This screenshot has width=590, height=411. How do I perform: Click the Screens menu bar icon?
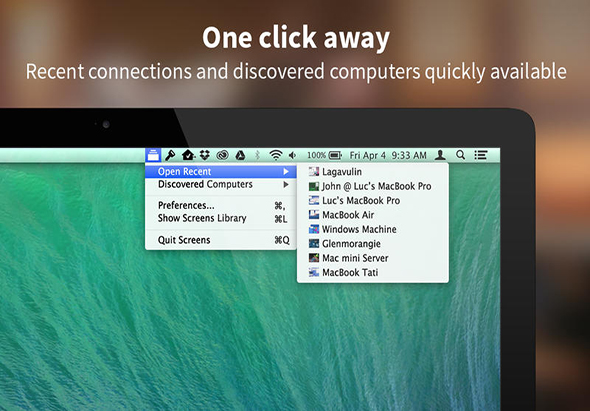click(x=153, y=155)
